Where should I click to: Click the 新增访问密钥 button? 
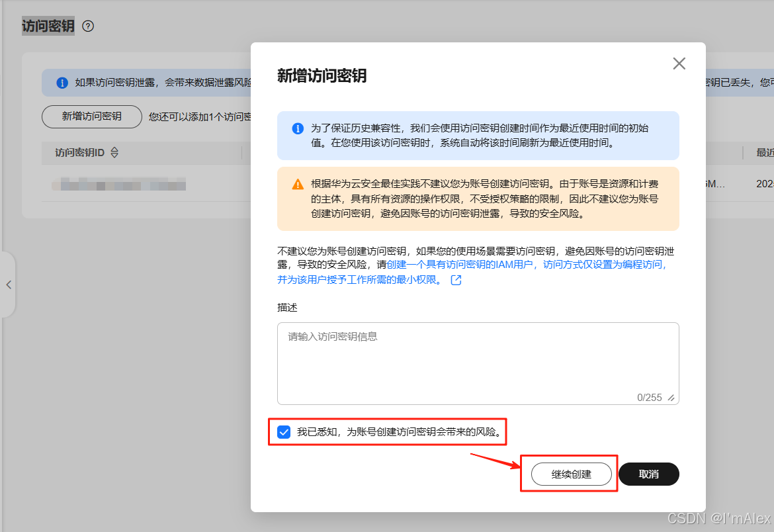91,116
